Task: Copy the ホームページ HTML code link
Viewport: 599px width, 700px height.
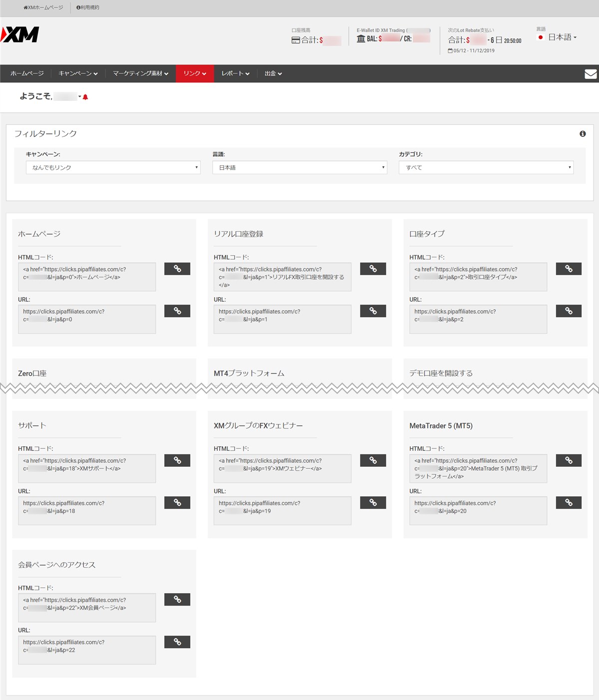Action: [x=177, y=269]
